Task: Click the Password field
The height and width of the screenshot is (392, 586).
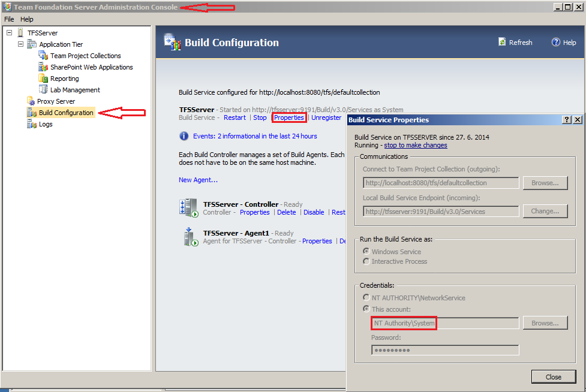Action: (x=445, y=350)
